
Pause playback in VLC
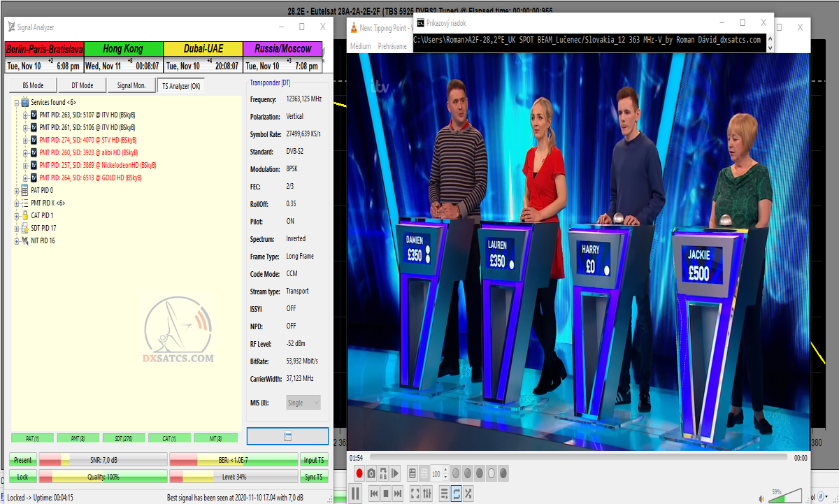click(356, 494)
